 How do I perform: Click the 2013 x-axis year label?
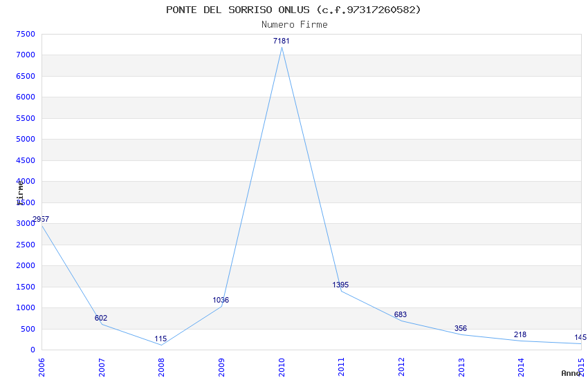(x=461, y=368)
